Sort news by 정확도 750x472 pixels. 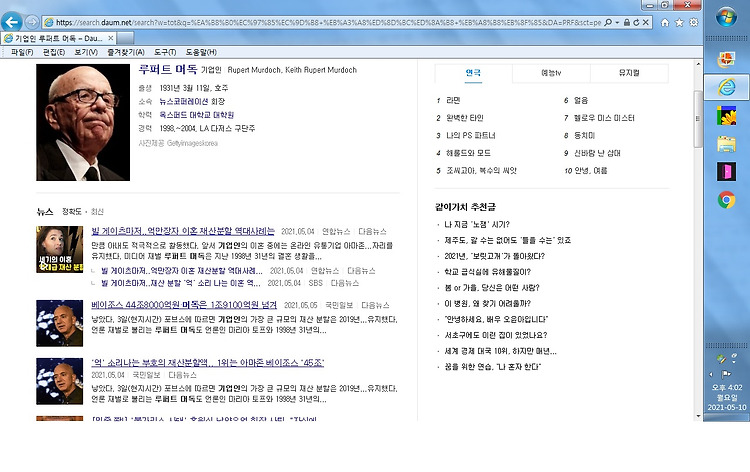pos(72,211)
